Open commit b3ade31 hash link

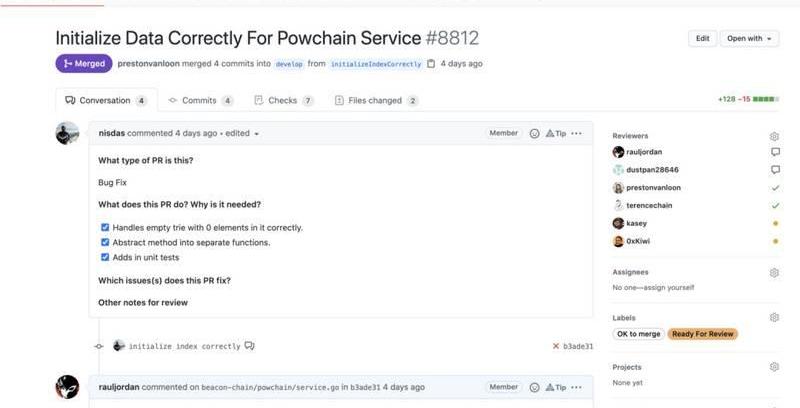pos(578,346)
